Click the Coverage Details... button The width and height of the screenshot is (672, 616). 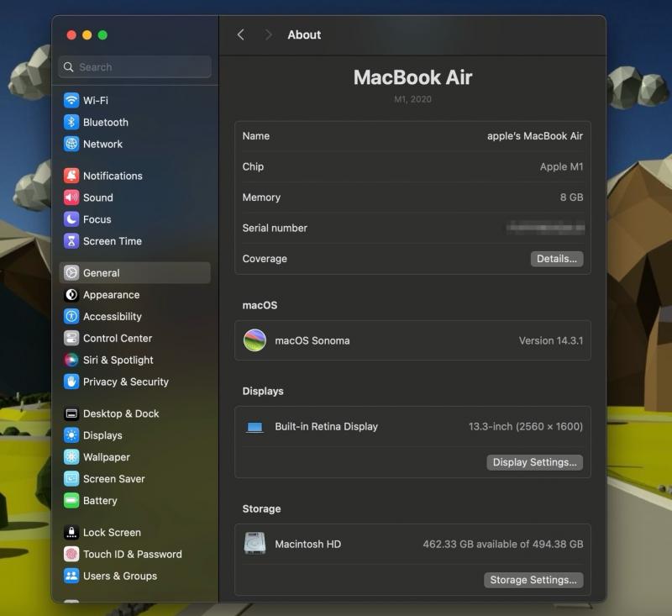(x=557, y=259)
